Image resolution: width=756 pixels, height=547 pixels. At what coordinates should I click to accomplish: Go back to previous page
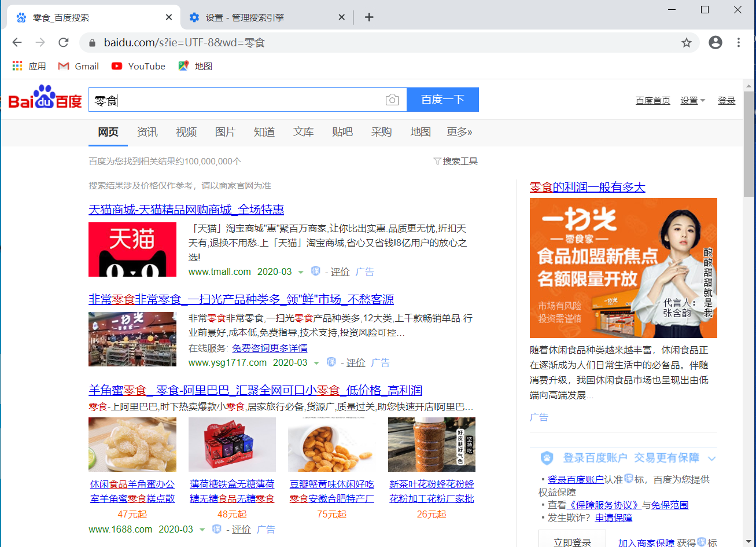coord(17,42)
